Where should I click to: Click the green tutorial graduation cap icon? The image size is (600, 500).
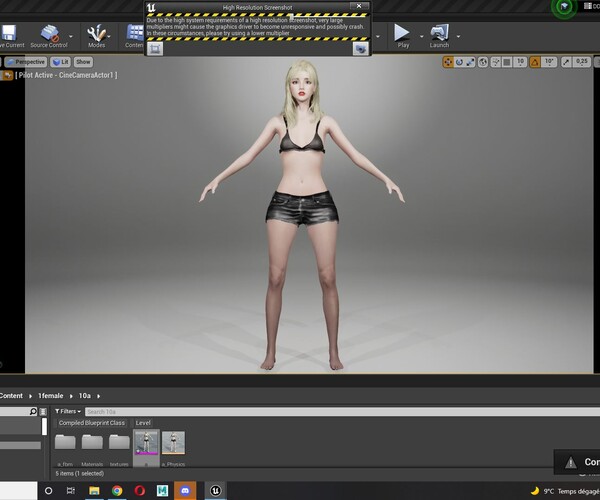point(564,7)
